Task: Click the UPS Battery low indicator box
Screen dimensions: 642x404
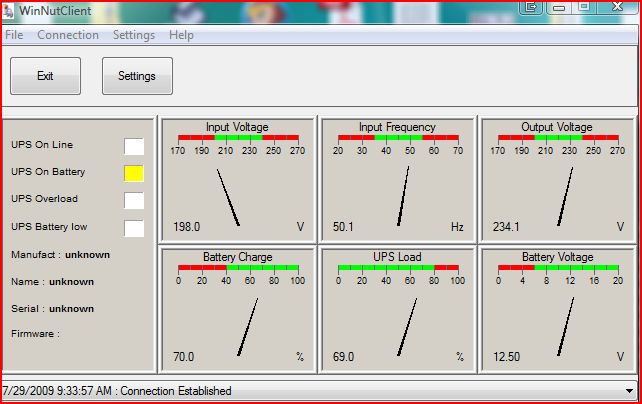Action: [134, 228]
